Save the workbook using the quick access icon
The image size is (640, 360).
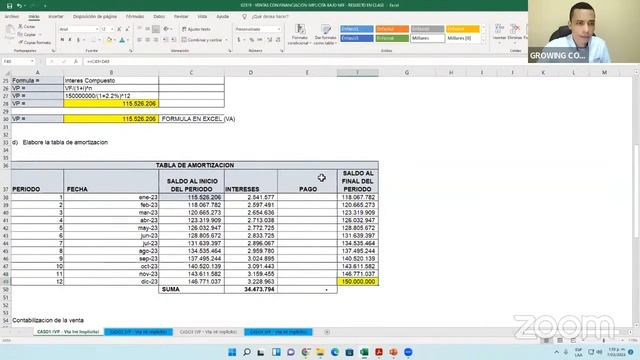click(x=9, y=6)
